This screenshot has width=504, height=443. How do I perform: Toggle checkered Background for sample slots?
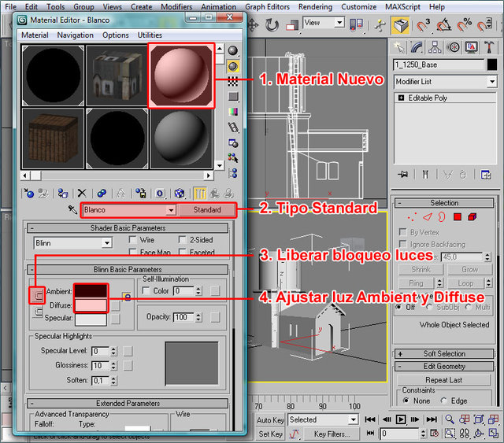[234, 81]
